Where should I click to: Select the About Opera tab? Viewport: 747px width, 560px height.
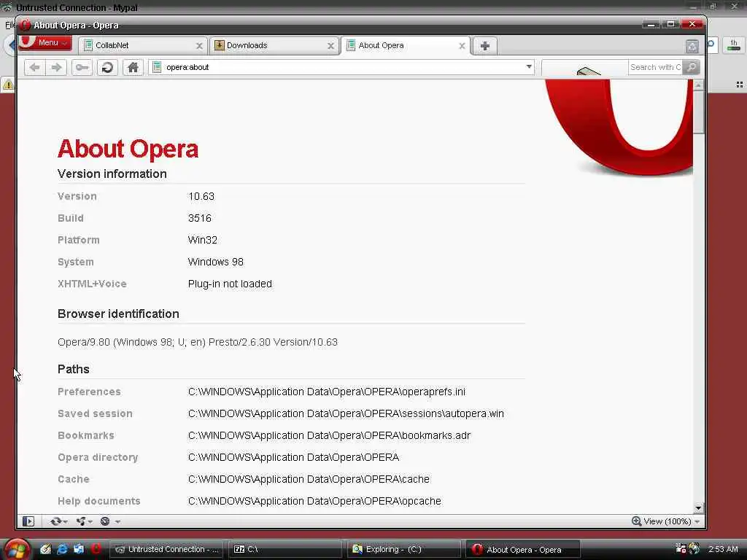click(405, 46)
